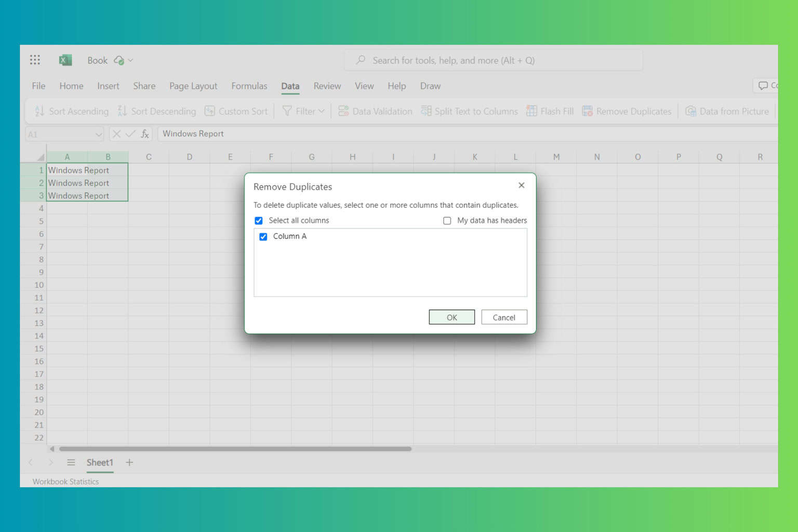Viewport: 798px width, 532px height.
Task: Click the formula bar confirm checkmark icon
Action: (130, 134)
